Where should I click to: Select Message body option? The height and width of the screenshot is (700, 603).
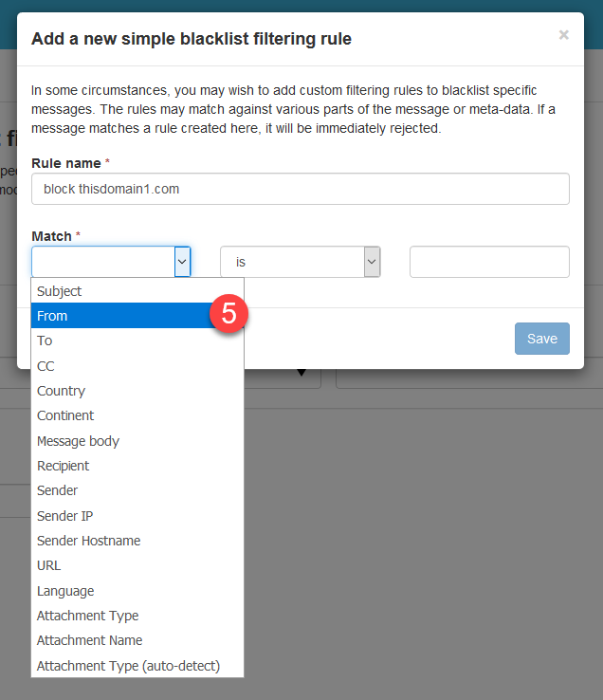78,441
